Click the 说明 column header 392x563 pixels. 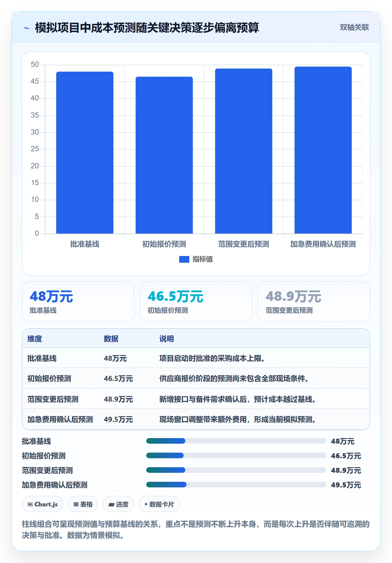(167, 339)
